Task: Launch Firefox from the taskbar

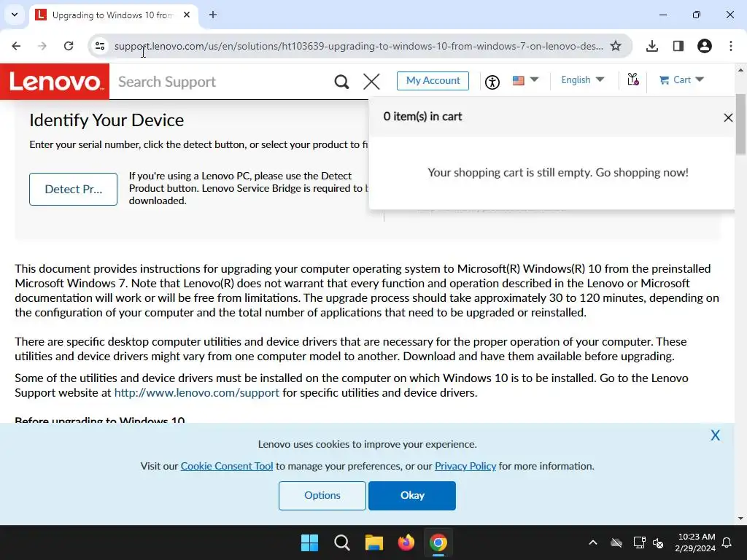Action: (x=406, y=542)
